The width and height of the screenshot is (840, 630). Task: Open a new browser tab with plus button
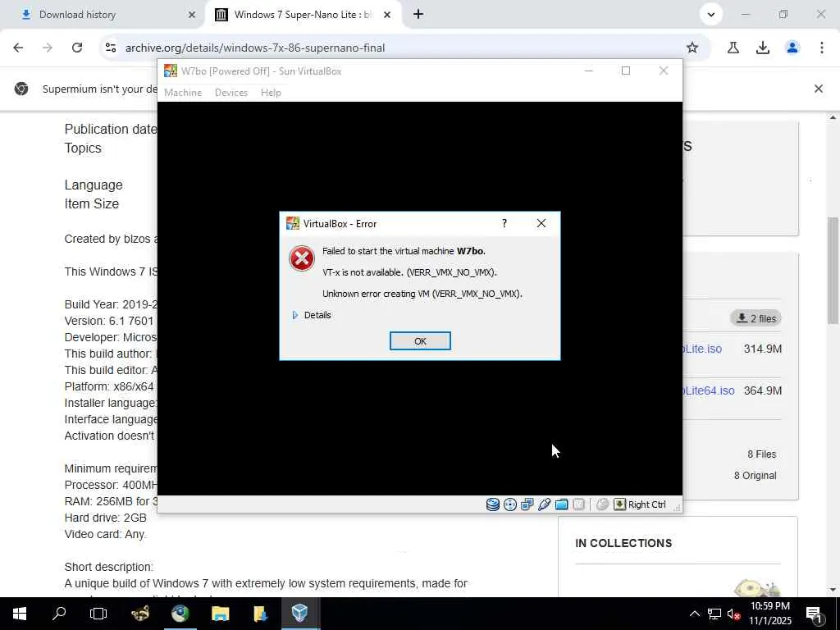418,15
